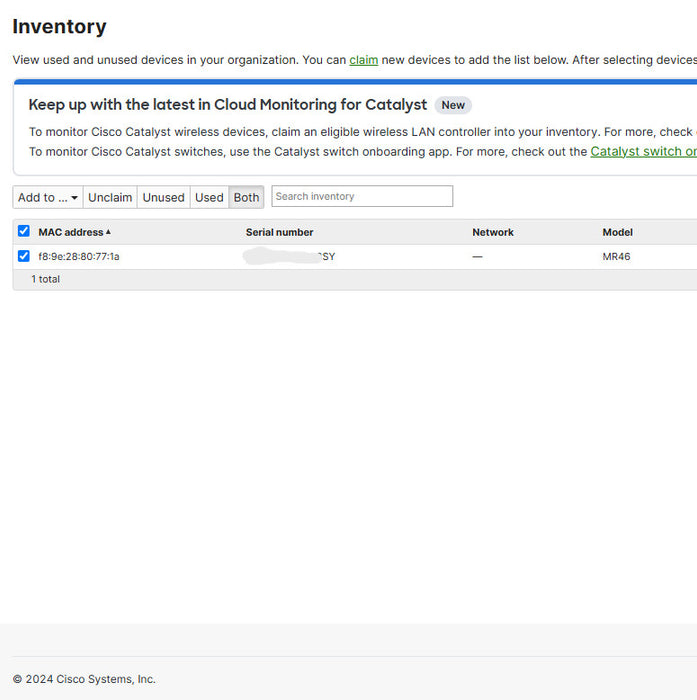Focus the Search inventory field
The width and height of the screenshot is (697, 700).
362,196
